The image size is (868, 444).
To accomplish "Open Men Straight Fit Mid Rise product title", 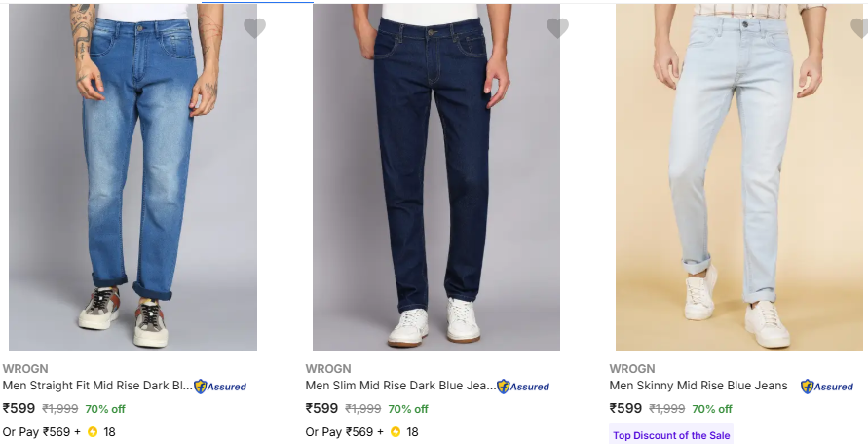I will tap(97, 386).
